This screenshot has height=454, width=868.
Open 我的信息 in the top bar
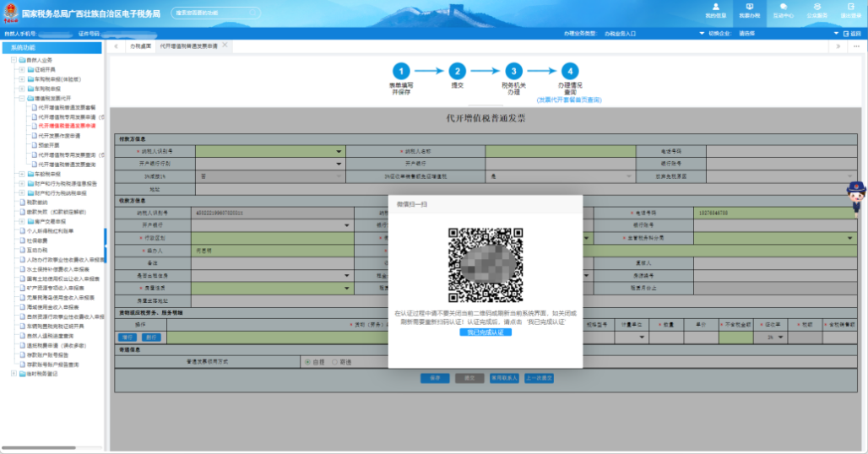pos(715,10)
